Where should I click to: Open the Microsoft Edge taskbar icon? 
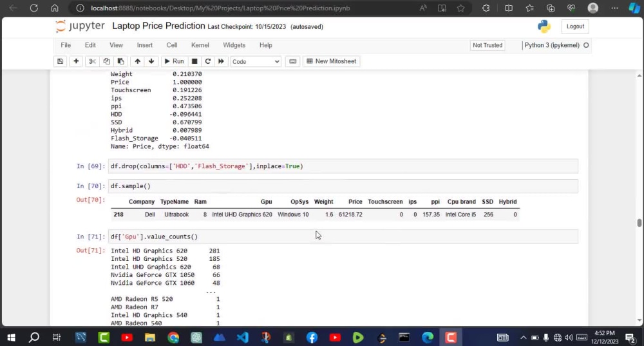click(428, 338)
